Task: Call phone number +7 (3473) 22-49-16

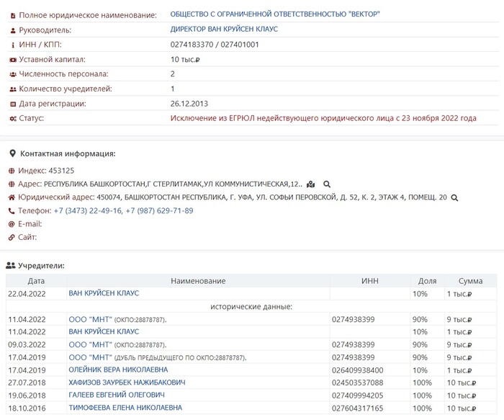Action: (x=87, y=211)
